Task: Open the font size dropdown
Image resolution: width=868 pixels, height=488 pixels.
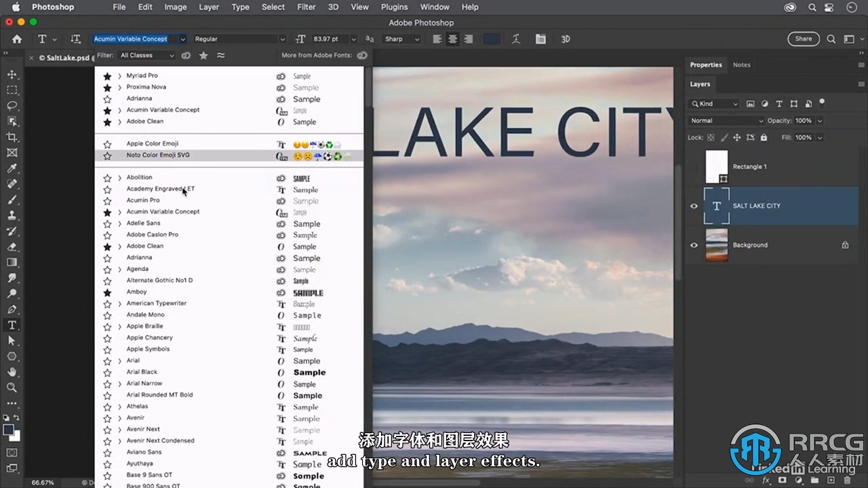Action: click(x=353, y=39)
